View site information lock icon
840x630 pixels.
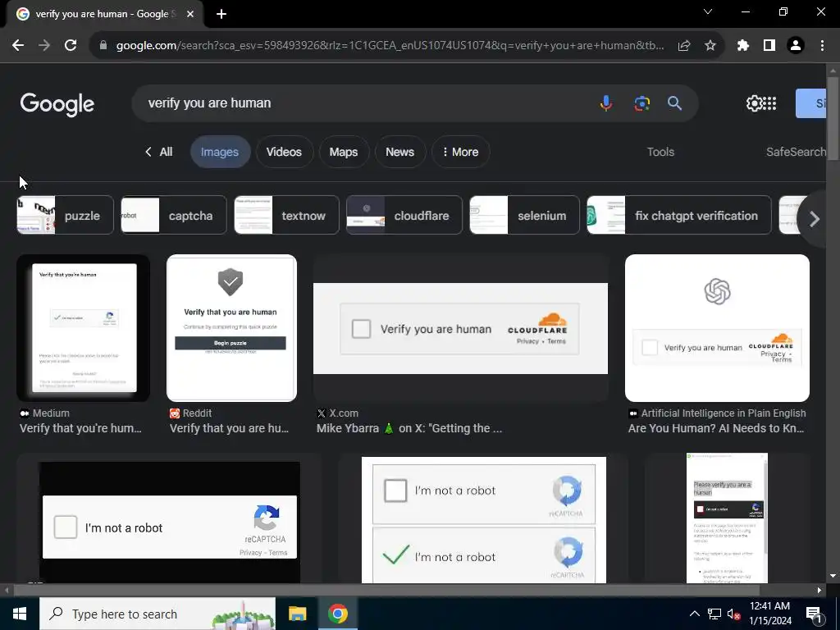tap(103, 46)
